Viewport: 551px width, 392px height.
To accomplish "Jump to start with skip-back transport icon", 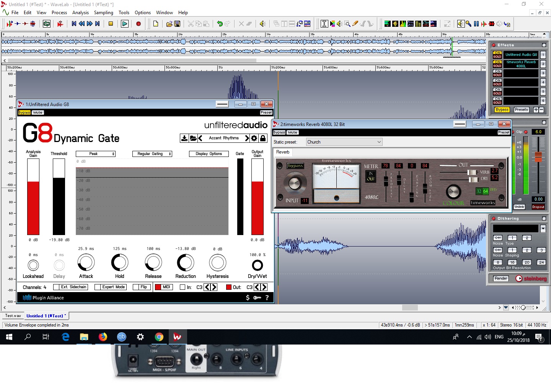I will (74, 24).
